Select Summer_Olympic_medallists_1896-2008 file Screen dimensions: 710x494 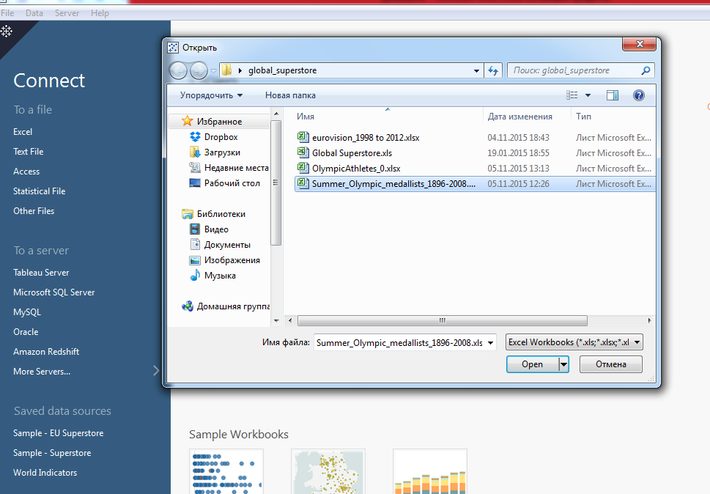475,183
